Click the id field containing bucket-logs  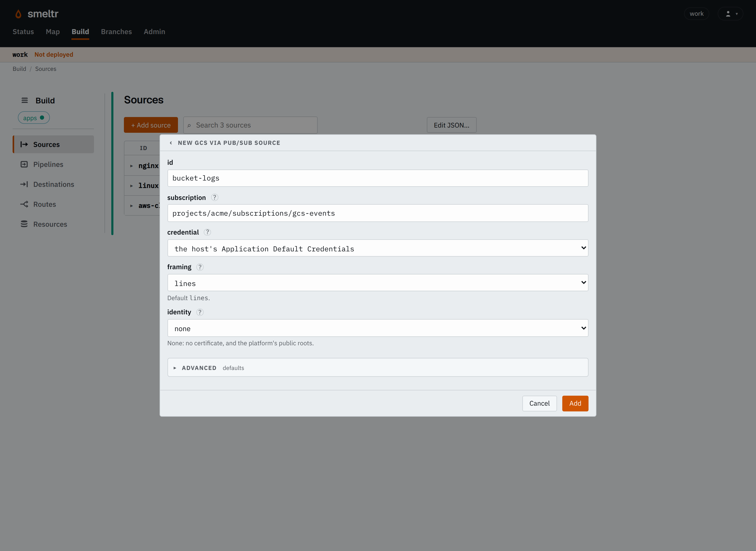click(378, 178)
